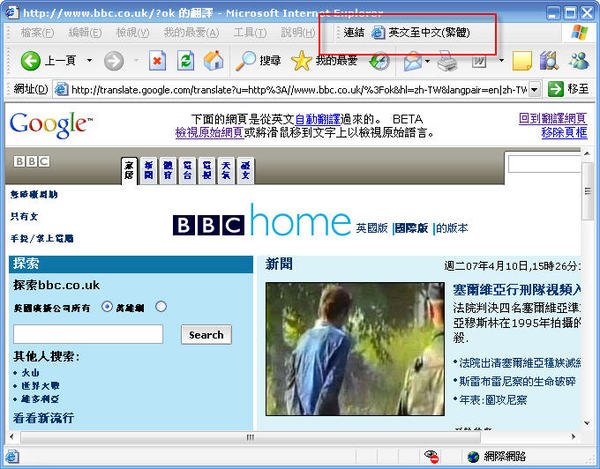Image resolution: width=600 pixels, height=469 pixels.
Task: Click the Edit with Word icon
Action: (x=479, y=61)
